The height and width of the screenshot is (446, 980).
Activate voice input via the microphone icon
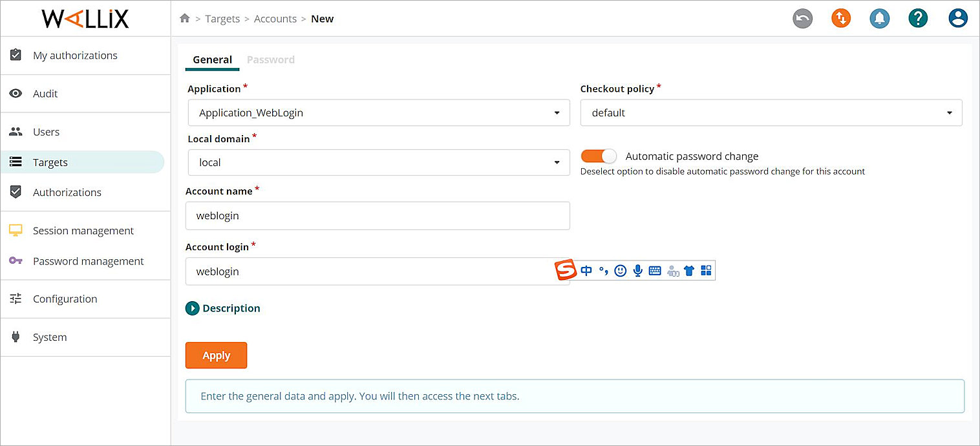tap(637, 271)
